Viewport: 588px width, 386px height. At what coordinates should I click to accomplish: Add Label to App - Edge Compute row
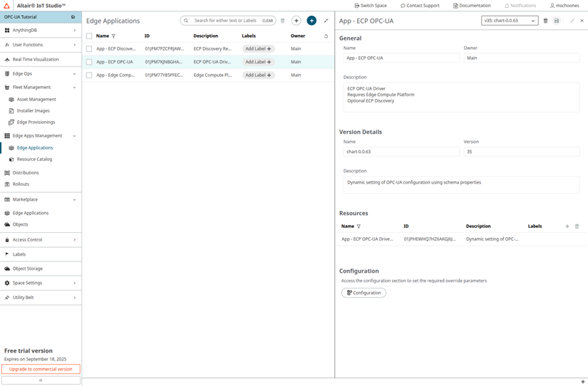[x=258, y=75]
